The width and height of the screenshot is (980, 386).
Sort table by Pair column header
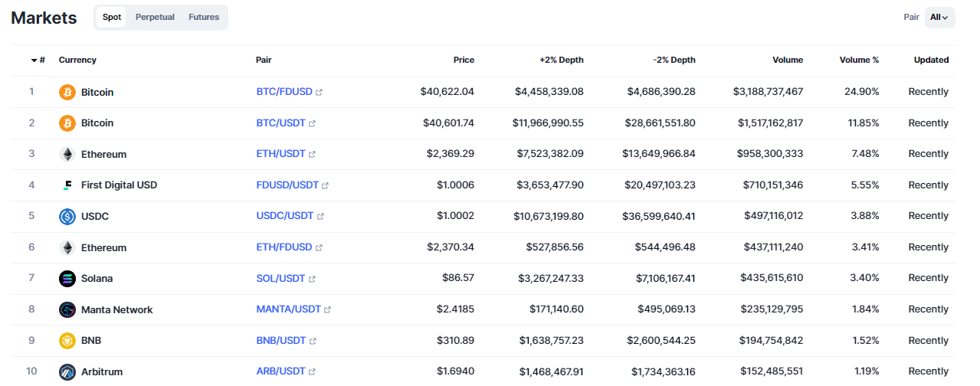click(264, 60)
